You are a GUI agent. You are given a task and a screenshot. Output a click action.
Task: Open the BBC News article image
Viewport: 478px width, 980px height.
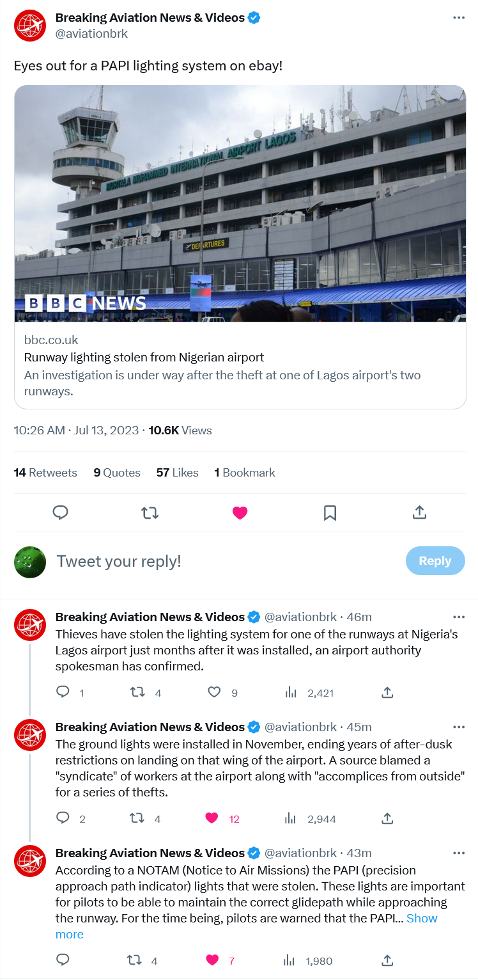tap(240, 203)
